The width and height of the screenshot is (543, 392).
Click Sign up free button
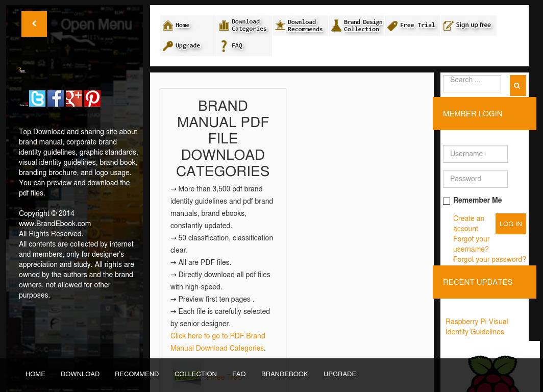tap(468, 26)
